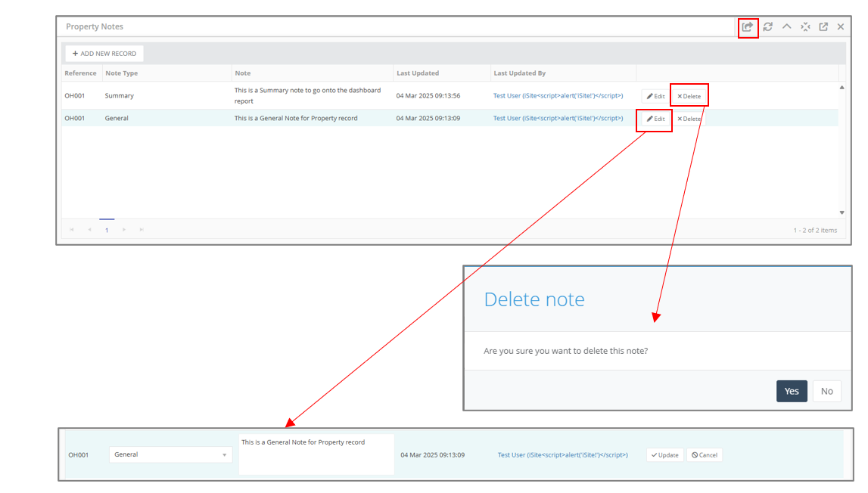Edit the Summary note row
The image size is (868, 493).
point(656,96)
